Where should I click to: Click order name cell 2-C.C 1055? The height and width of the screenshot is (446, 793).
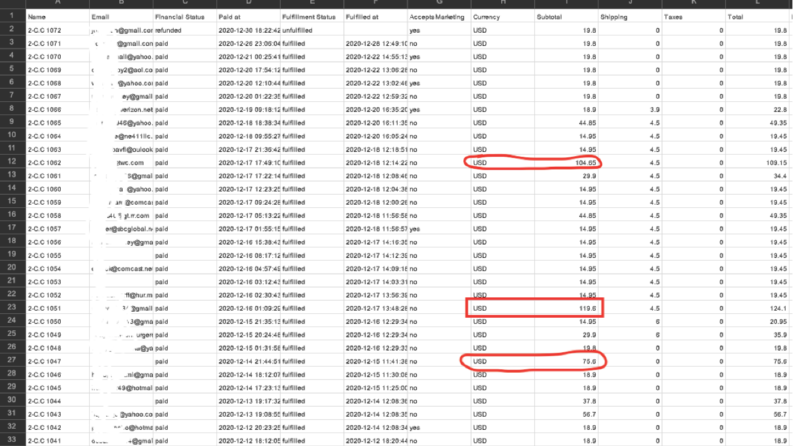tap(58, 255)
